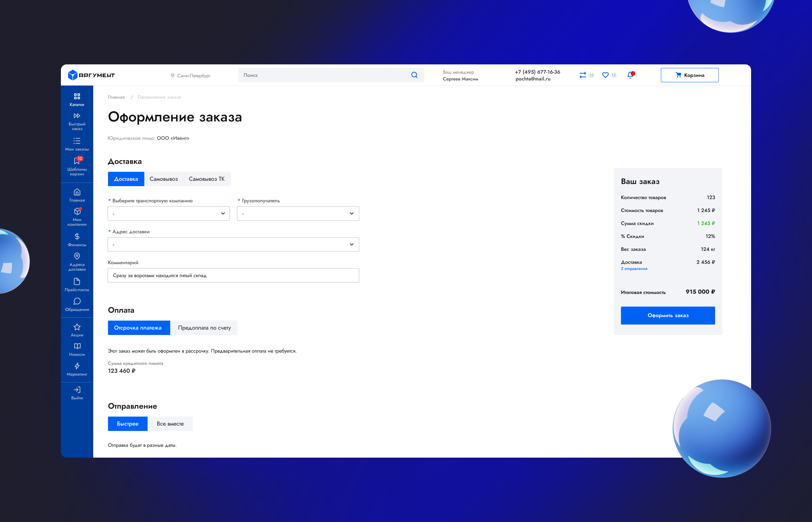Open the Каталог grid icon in sidebar

77,96
